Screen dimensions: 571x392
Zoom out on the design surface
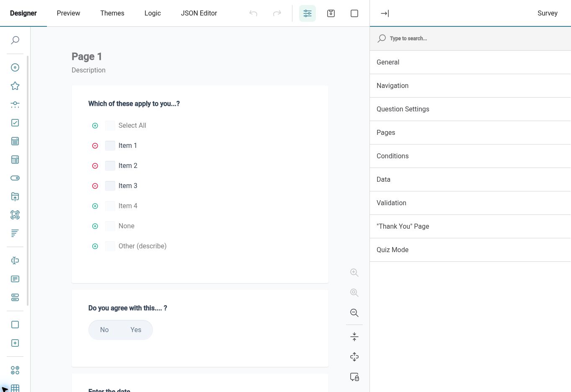click(354, 313)
